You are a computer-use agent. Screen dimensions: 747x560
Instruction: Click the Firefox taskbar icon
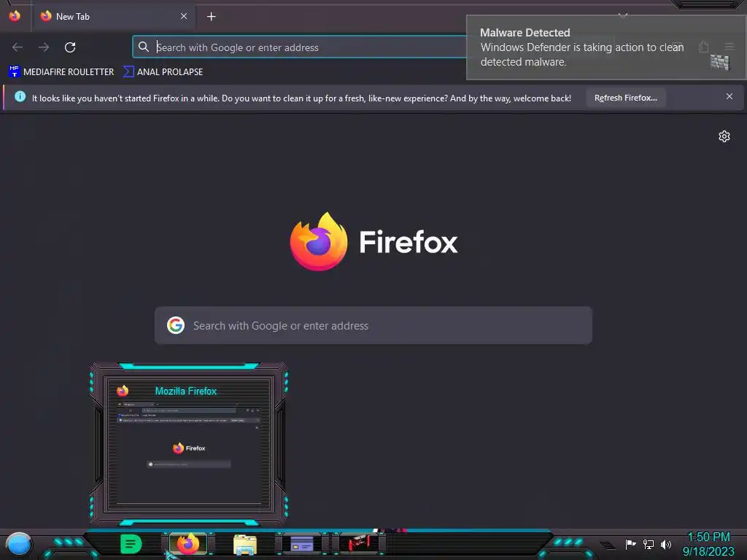(188, 544)
